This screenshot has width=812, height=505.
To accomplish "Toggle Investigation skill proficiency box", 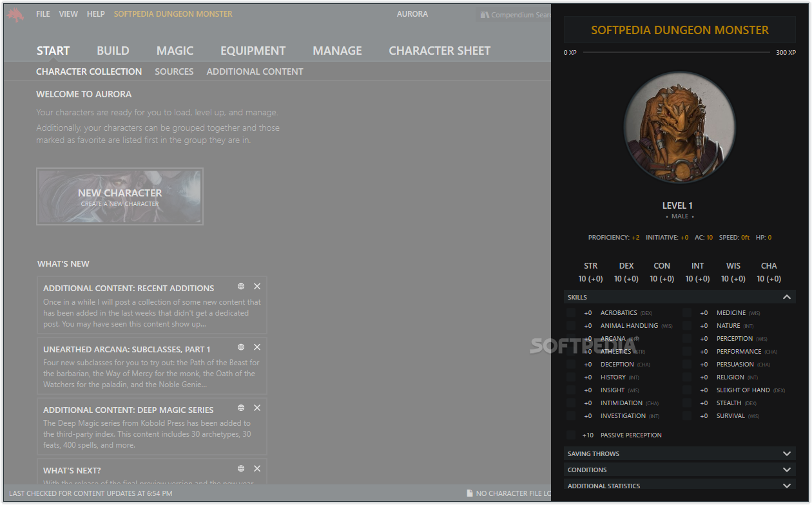I will point(571,415).
